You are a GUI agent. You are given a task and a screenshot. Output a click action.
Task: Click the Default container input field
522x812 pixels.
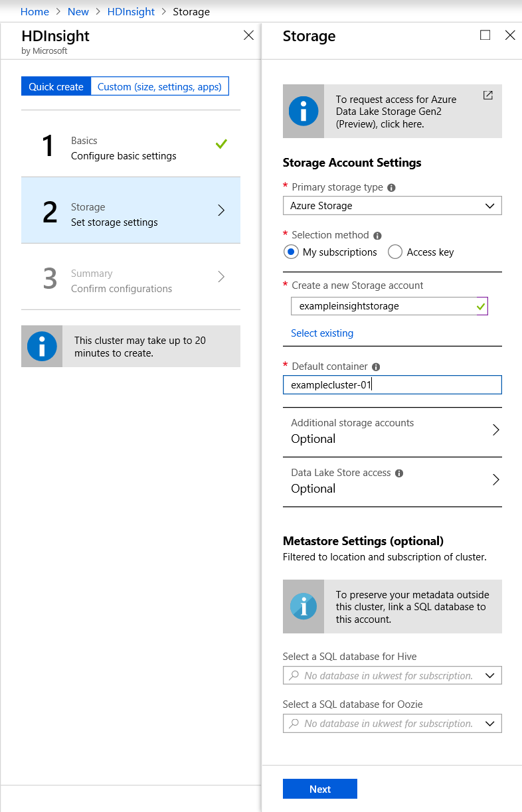(392, 385)
